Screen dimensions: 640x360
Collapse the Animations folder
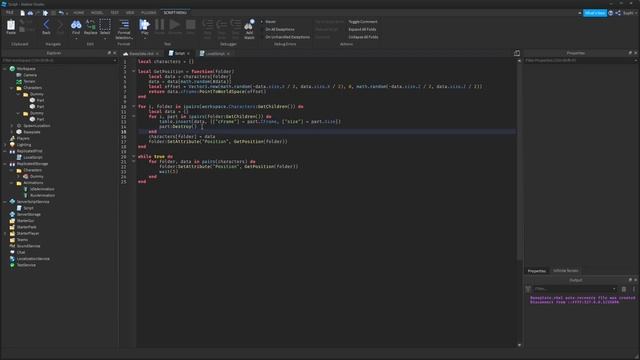coord(12,183)
